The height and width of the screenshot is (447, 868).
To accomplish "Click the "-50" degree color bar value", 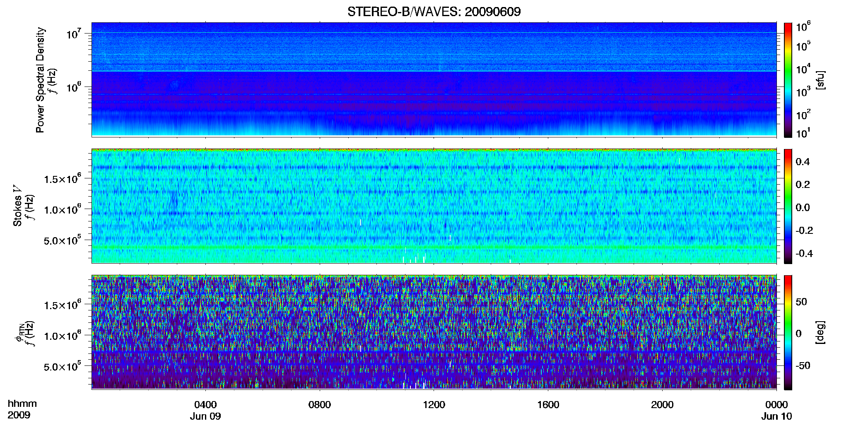I will [x=803, y=365].
